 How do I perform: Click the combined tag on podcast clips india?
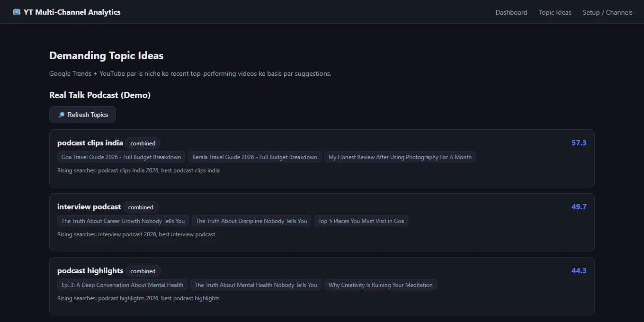coord(143,143)
